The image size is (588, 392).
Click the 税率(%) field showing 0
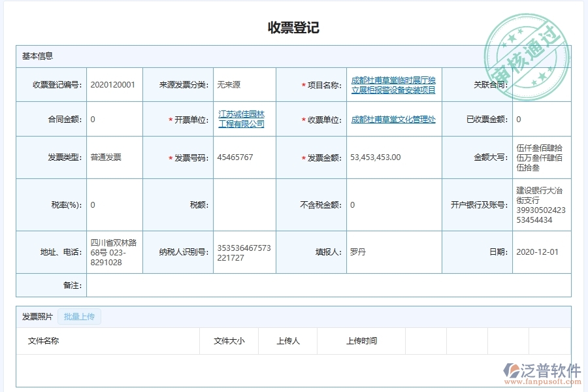click(105, 203)
